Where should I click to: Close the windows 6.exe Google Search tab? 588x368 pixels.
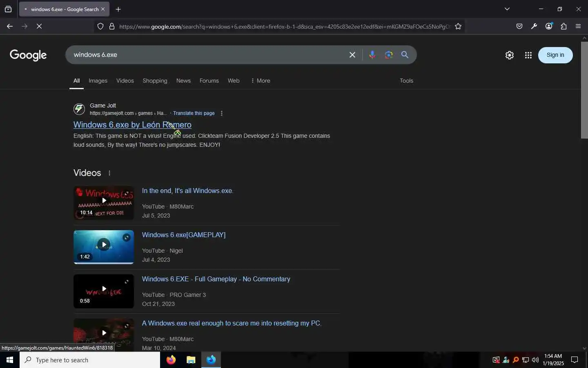(103, 9)
